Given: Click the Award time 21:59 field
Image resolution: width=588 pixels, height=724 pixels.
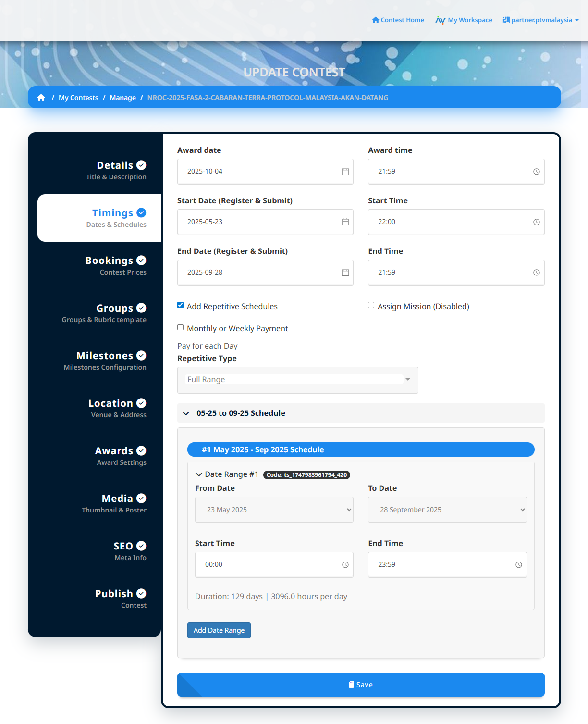Looking at the screenshot, I should [x=456, y=172].
